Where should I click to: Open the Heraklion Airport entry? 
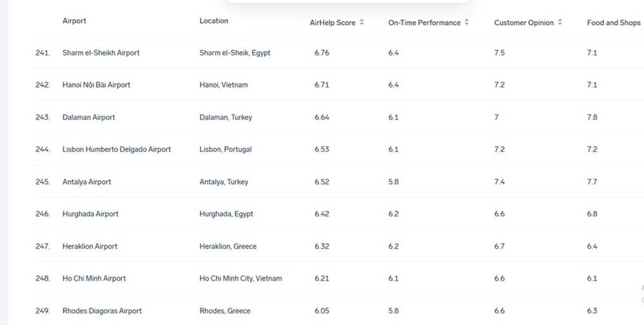(x=90, y=246)
